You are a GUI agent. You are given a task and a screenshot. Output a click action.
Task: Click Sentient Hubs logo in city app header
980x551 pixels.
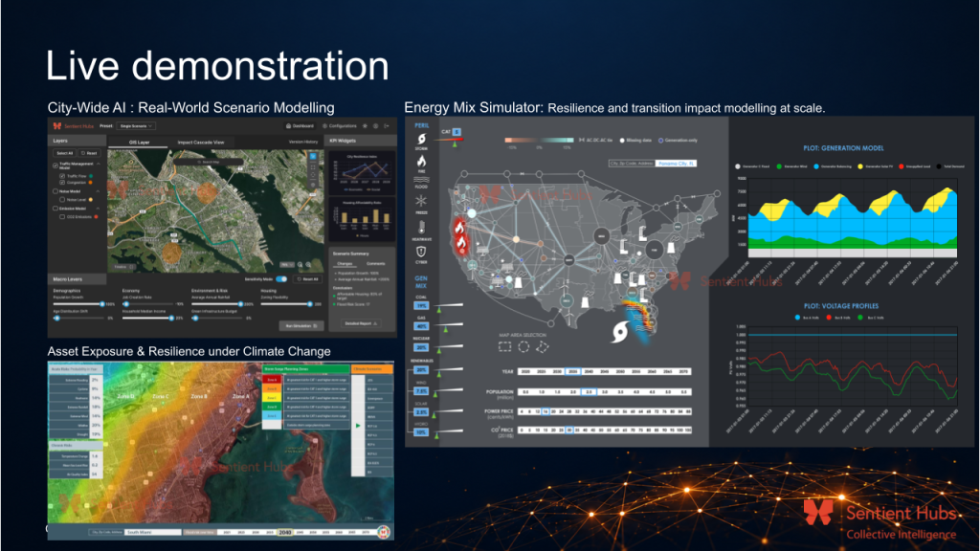(x=73, y=126)
